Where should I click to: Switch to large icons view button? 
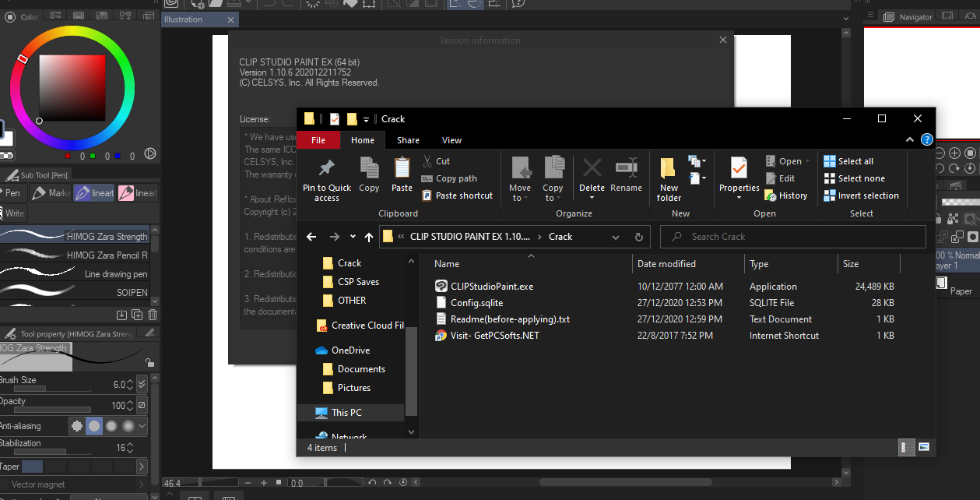point(924,447)
